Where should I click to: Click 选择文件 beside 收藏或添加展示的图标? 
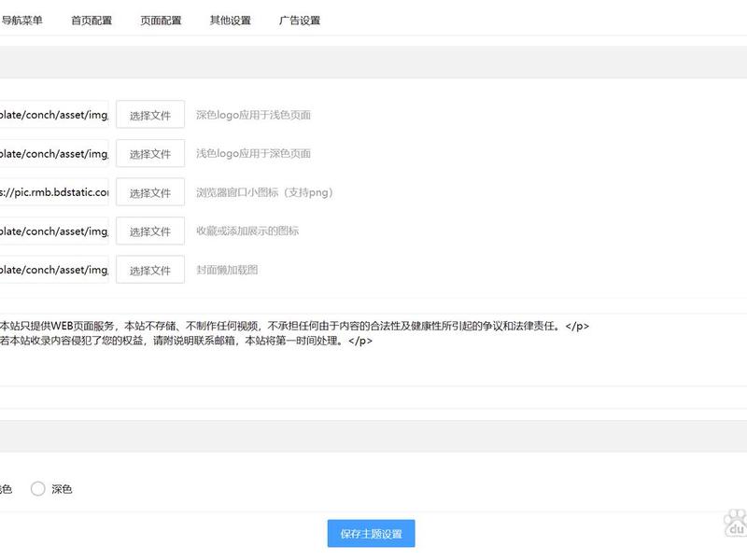(x=150, y=231)
